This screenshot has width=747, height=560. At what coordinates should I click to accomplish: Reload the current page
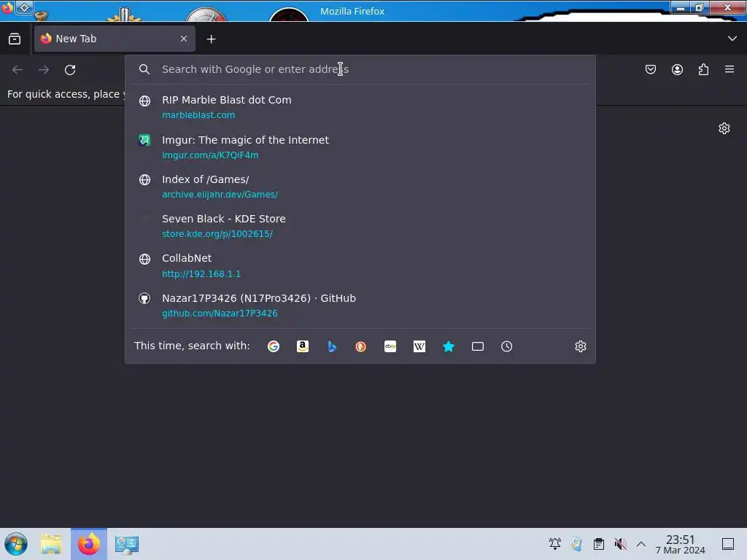(x=70, y=69)
